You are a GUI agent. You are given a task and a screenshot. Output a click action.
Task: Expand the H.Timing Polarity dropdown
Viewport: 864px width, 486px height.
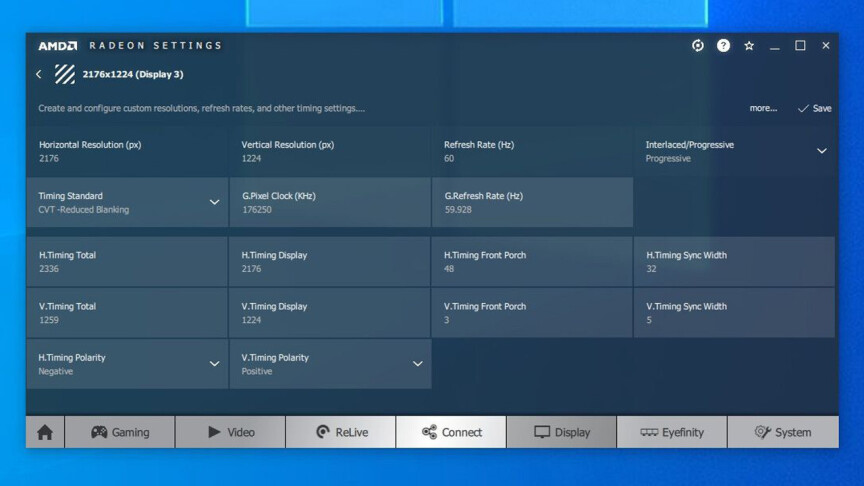point(214,364)
